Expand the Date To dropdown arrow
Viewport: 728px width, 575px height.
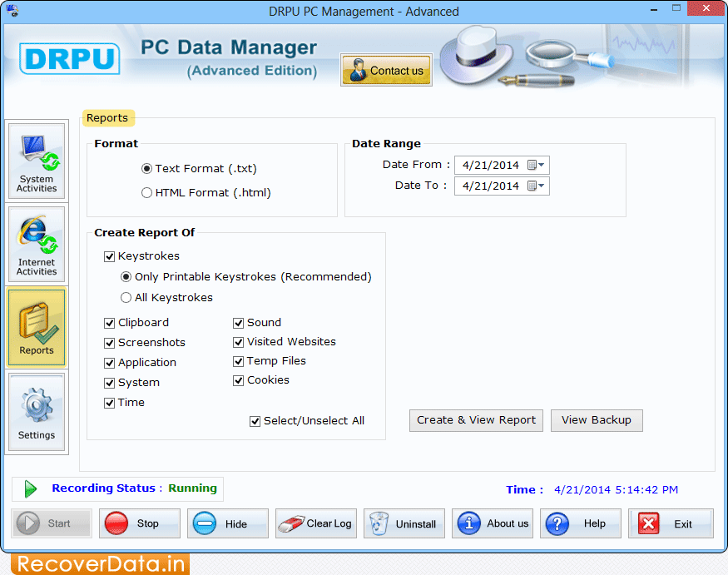[542, 186]
